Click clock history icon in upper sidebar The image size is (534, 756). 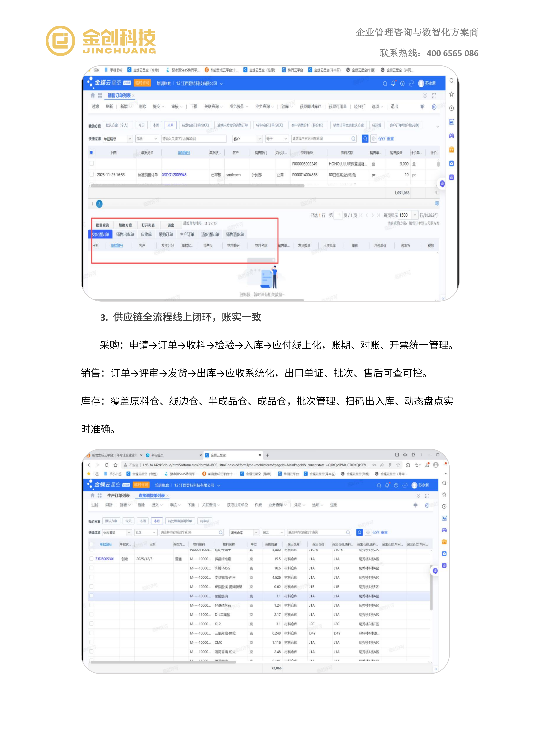click(x=451, y=108)
